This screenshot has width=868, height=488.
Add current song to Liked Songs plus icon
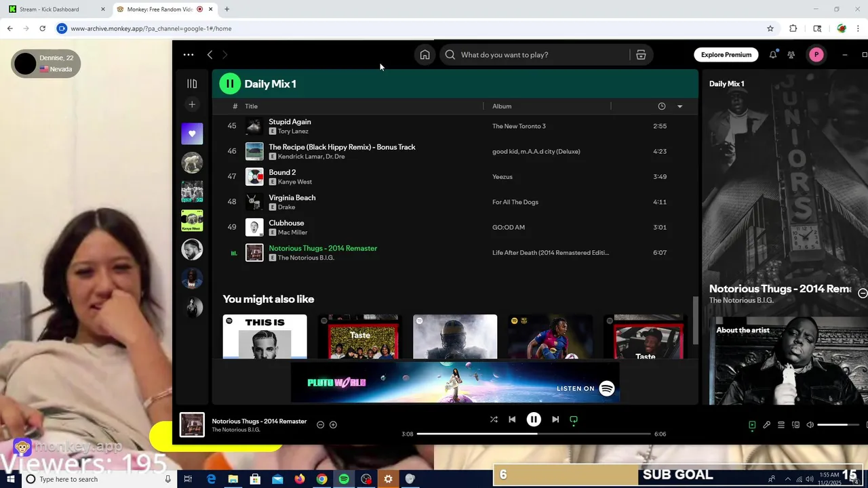click(x=333, y=425)
